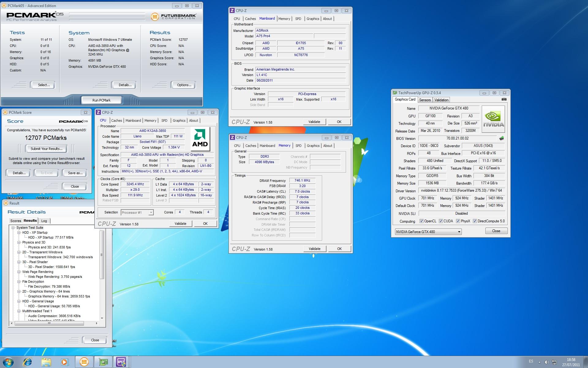Click Options button in PCMark05
Image resolution: width=588 pixels, height=368 pixels.
184,85
